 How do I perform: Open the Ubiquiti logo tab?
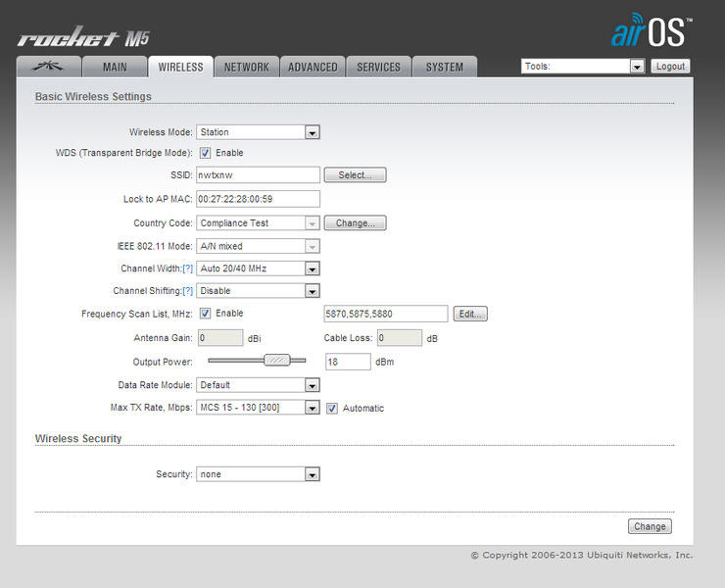coord(49,67)
